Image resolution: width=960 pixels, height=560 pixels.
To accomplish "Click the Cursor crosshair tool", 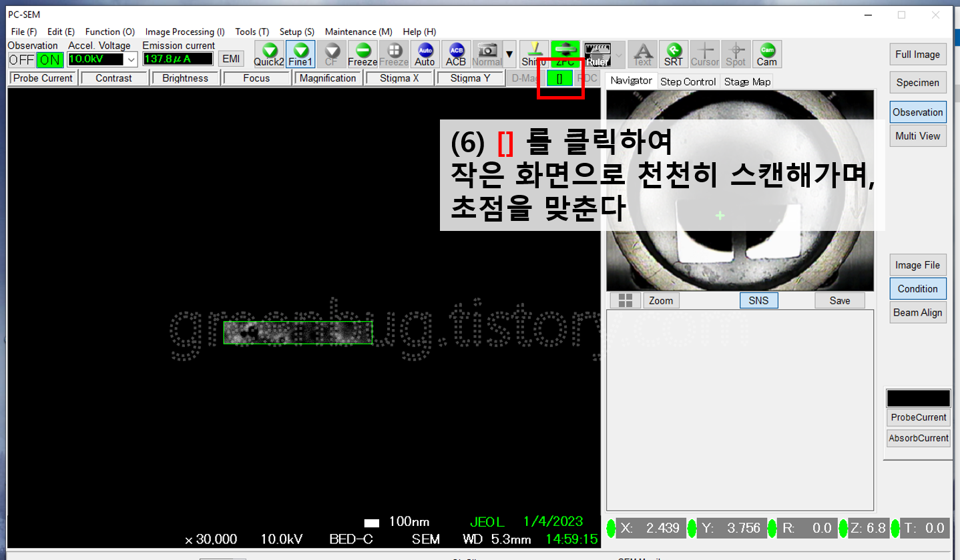I will tap(705, 54).
